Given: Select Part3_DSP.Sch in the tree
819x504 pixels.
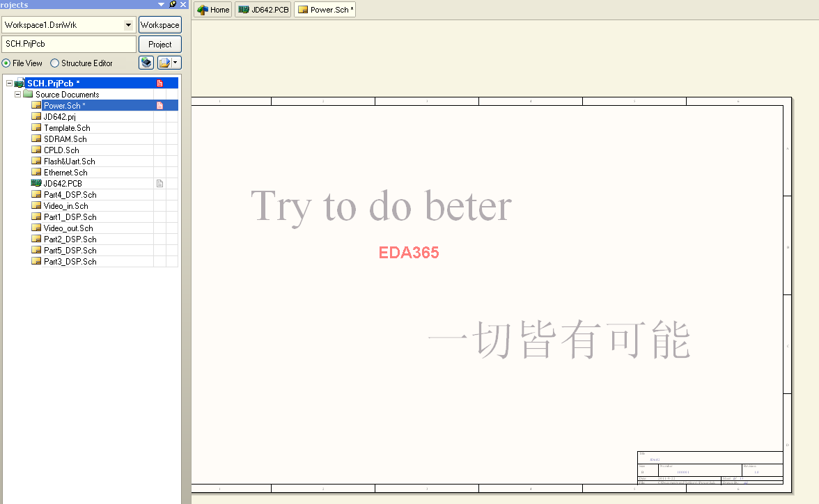Looking at the screenshot, I should 70,262.
